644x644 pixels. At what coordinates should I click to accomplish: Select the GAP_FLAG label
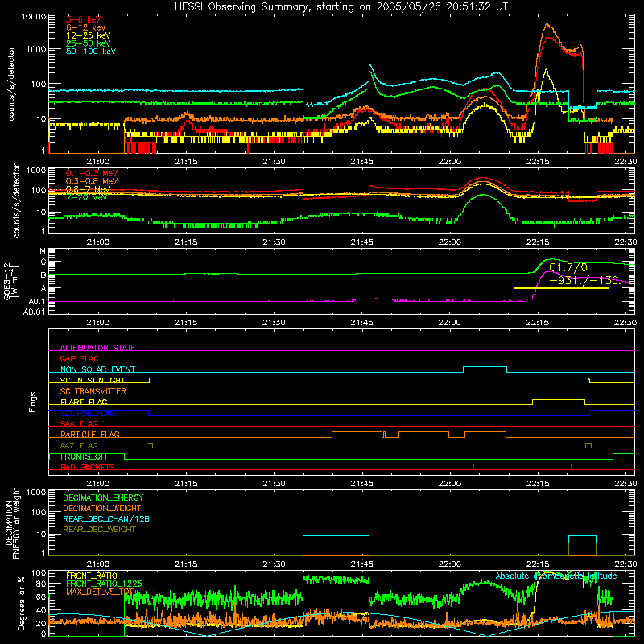(79, 358)
